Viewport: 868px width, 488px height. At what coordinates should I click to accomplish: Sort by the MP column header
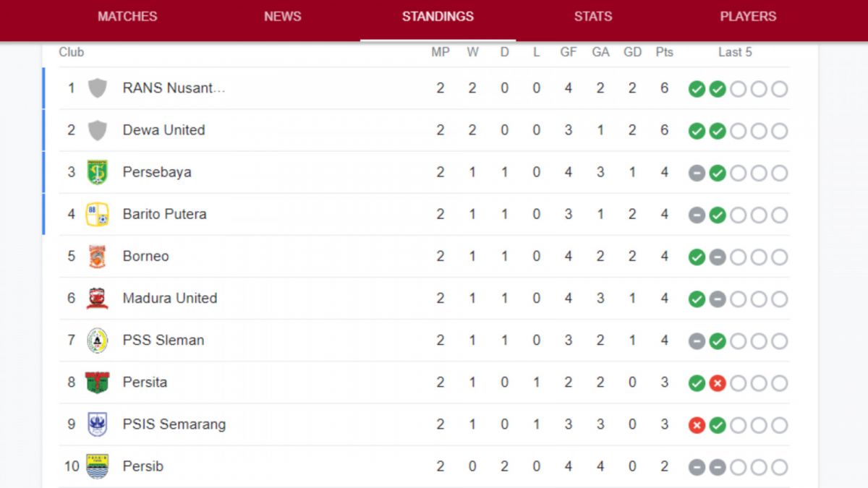coord(441,51)
